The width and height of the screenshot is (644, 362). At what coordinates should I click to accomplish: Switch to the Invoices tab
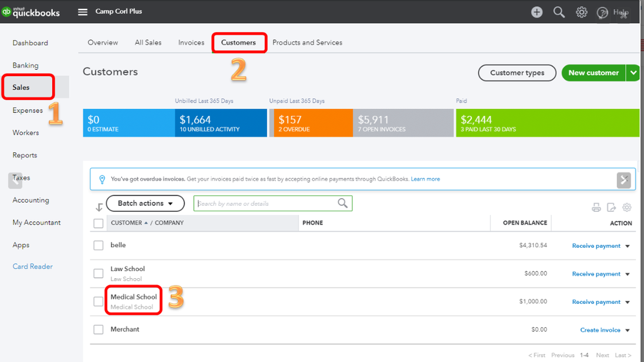(191, 43)
